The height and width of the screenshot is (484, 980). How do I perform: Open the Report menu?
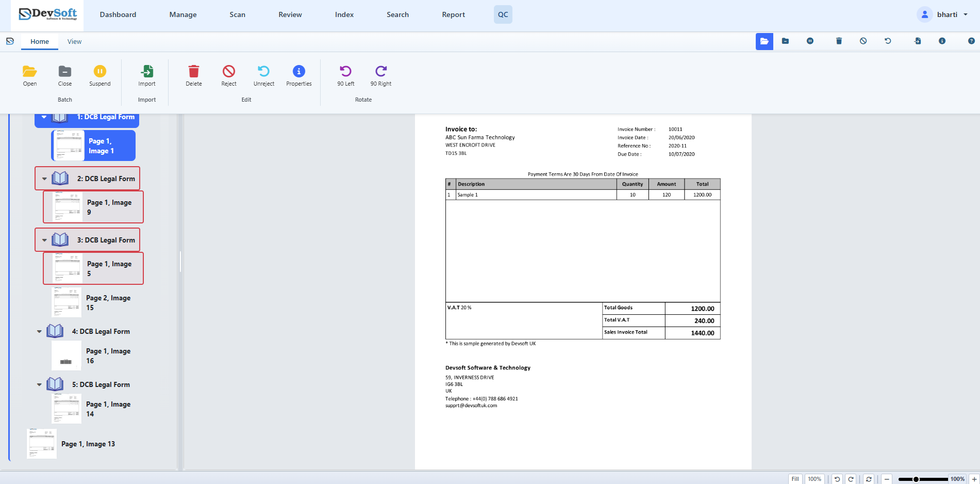pos(454,14)
